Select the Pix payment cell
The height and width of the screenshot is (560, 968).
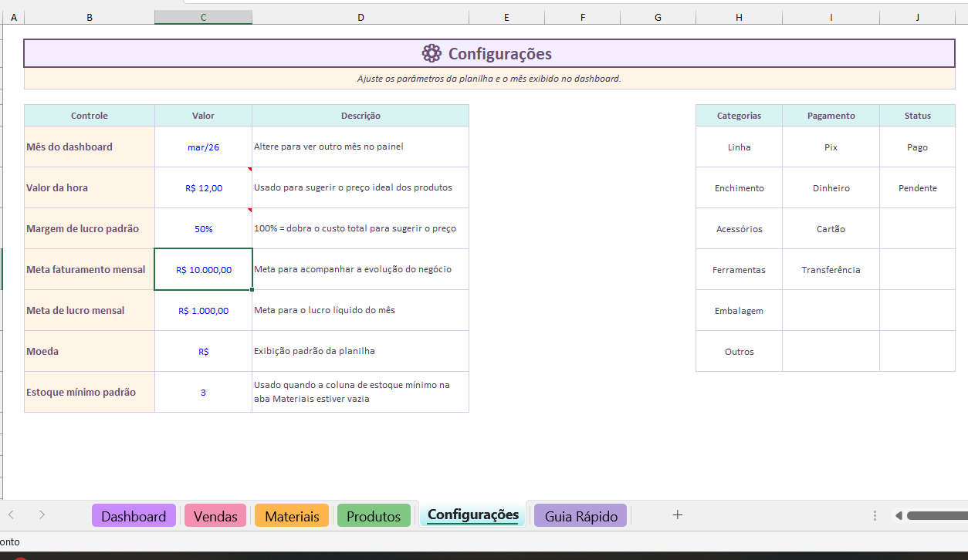[x=831, y=147]
